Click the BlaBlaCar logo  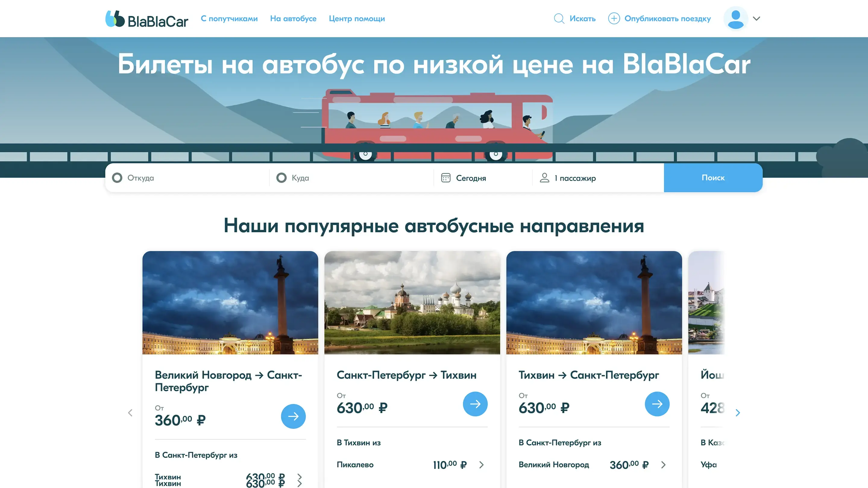point(146,19)
